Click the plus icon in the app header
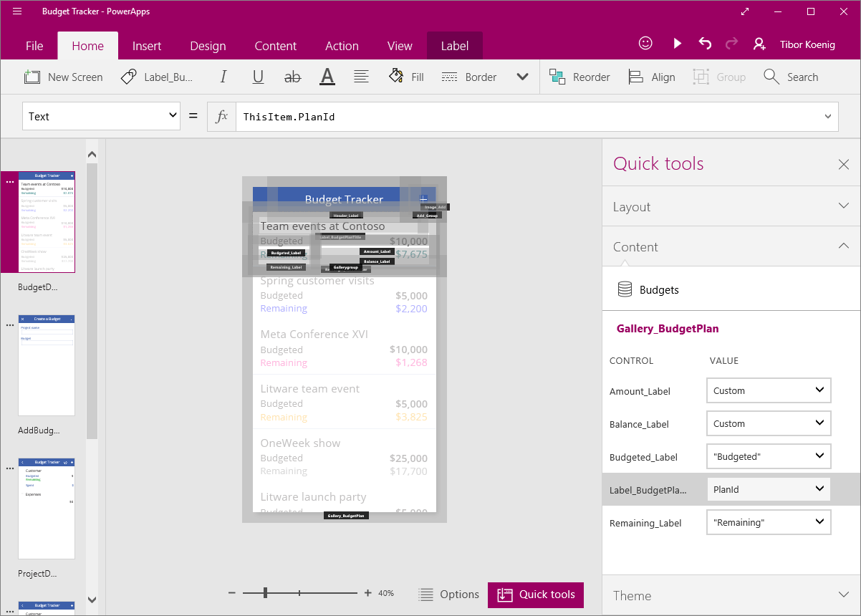The height and width of the screenshot is (616, 861). pos(423,198)
